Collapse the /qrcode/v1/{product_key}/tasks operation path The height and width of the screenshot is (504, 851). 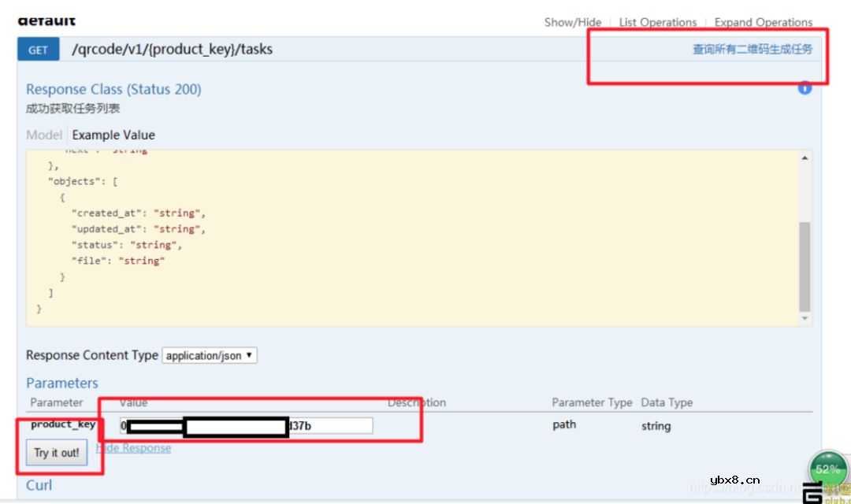[172, 50]
